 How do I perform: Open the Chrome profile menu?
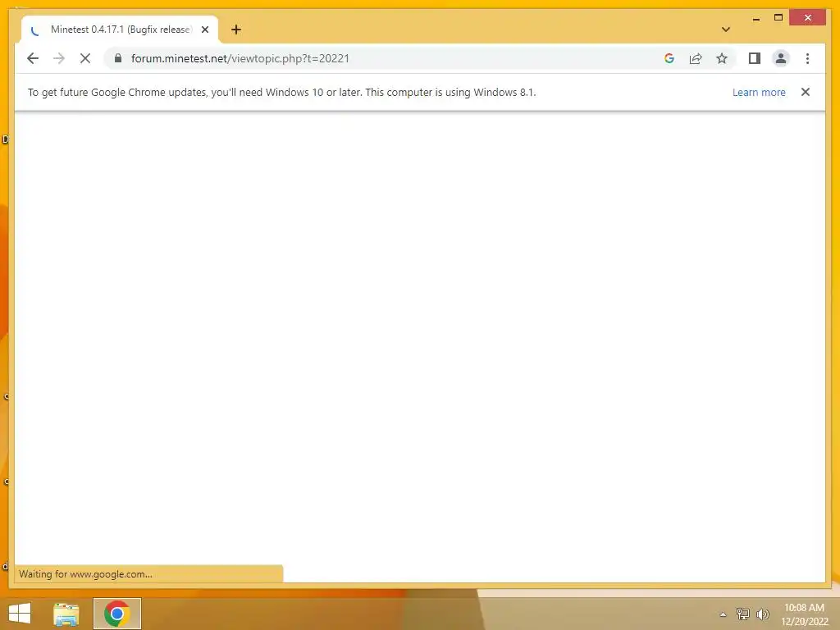781,58
